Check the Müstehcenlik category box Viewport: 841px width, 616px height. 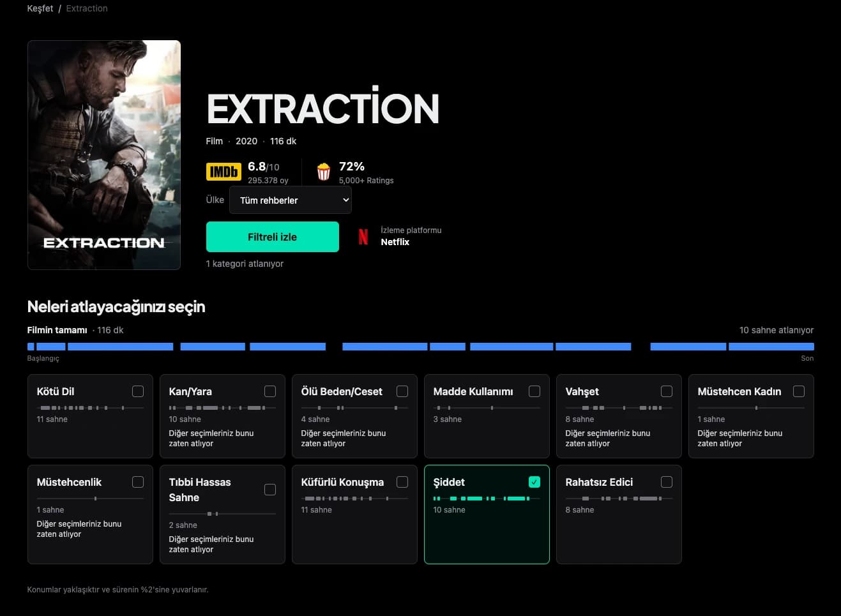[138, 482]
